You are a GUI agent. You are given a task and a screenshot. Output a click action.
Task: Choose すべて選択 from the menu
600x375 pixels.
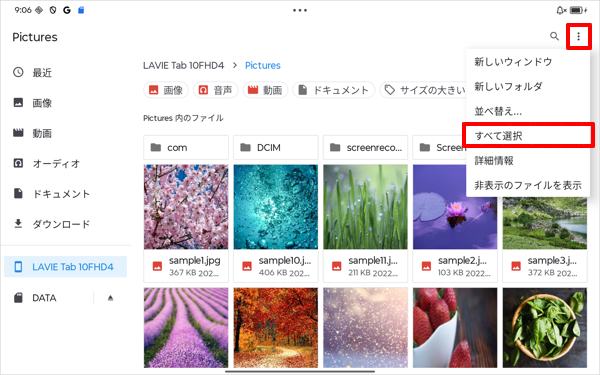528,135
